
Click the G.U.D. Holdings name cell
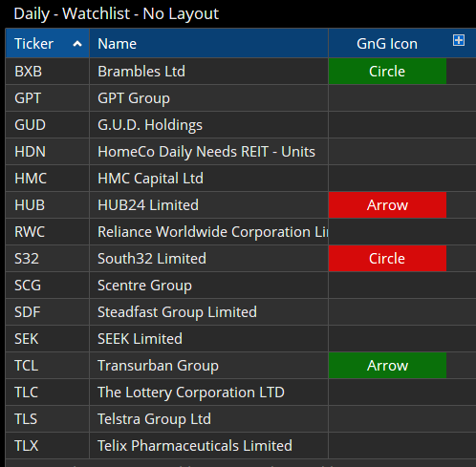208,125
